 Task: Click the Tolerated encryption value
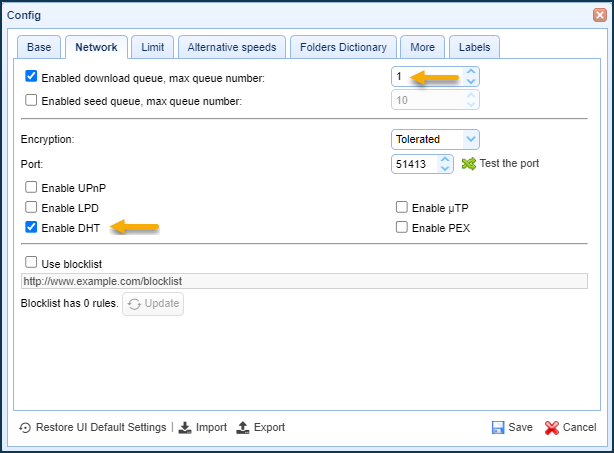click(x=418, y=139)
